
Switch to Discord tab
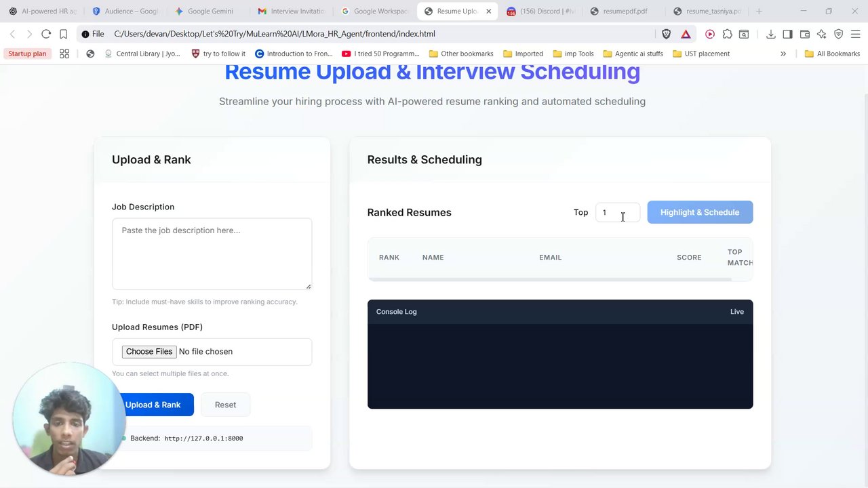[x=541, y=11]
